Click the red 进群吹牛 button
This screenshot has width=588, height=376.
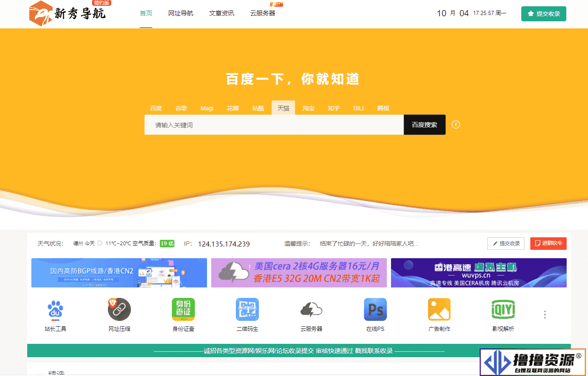tap(548, 244)
